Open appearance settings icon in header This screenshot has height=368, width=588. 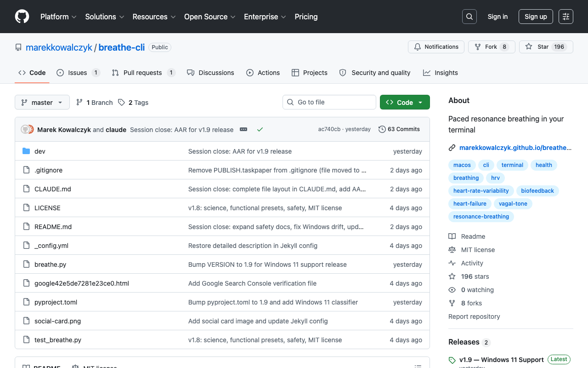click(x=566, y=17)
